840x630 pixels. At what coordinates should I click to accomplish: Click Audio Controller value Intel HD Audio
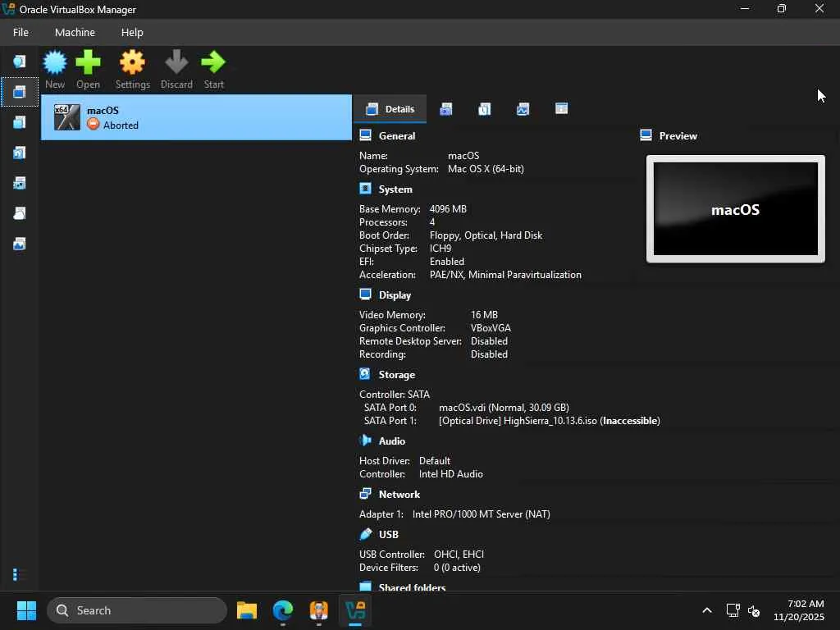click(x=450, y=474)
